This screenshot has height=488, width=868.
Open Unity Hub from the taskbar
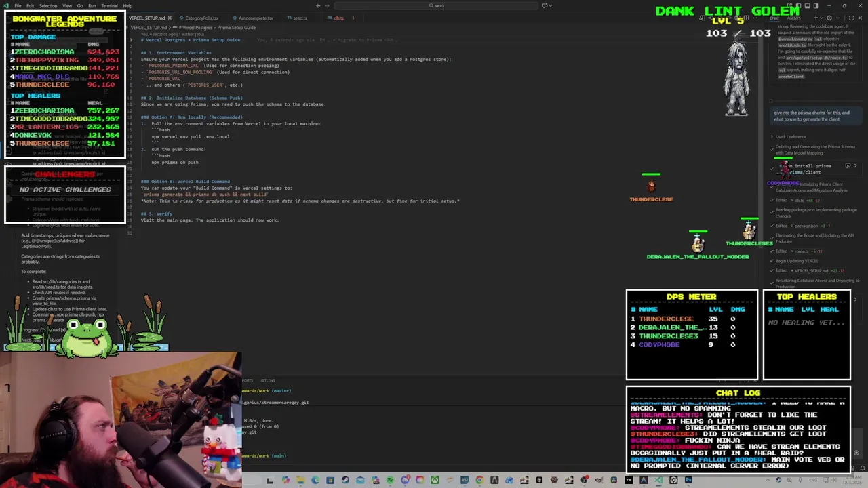673,480
